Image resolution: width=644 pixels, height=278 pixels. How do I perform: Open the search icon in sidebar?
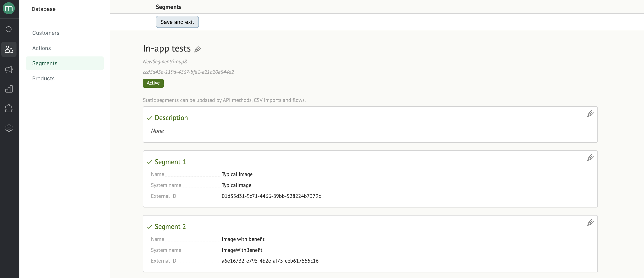point(9,29)
